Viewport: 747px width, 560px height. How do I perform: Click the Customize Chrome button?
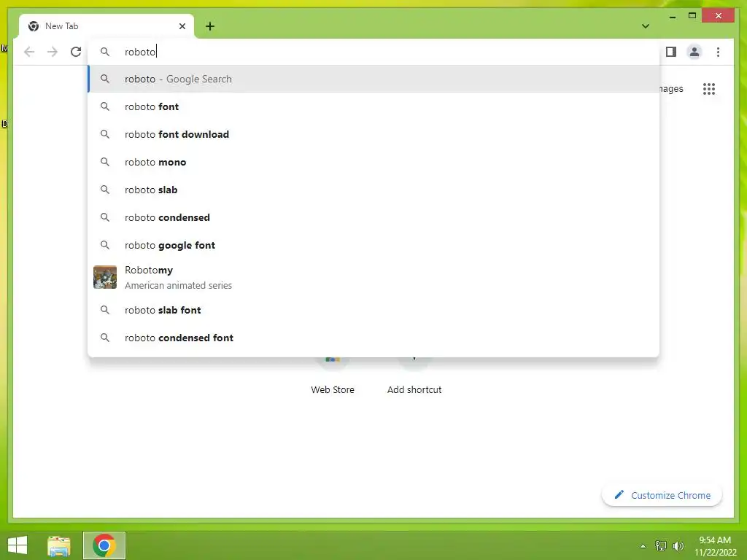pos(662,495)
